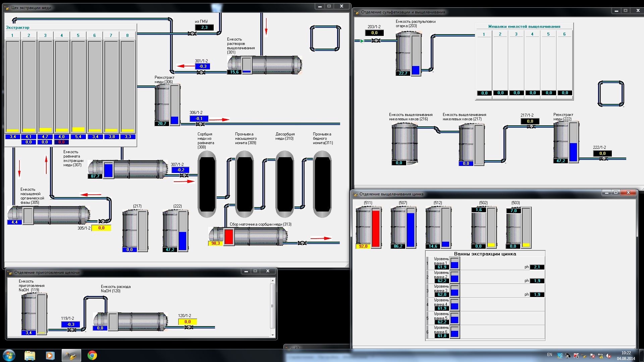This screenshot has width=644, height=362.
Task: Click the mother liquor collection tank (313)
Action: 248,236
